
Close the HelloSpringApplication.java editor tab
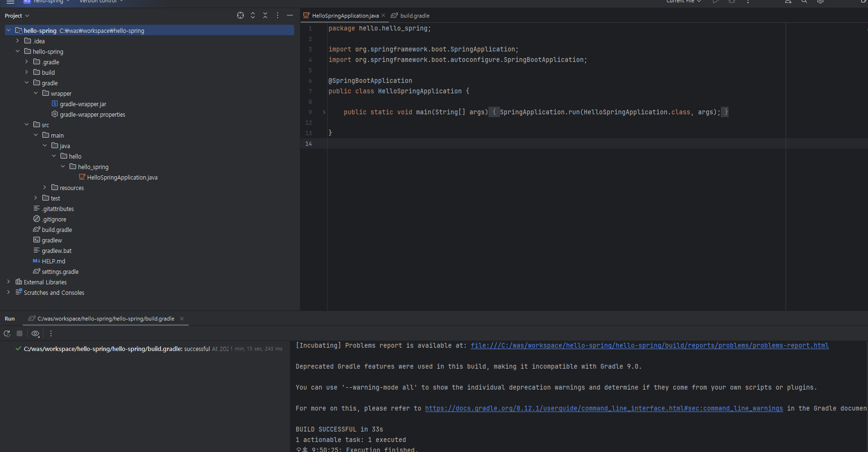383,15
